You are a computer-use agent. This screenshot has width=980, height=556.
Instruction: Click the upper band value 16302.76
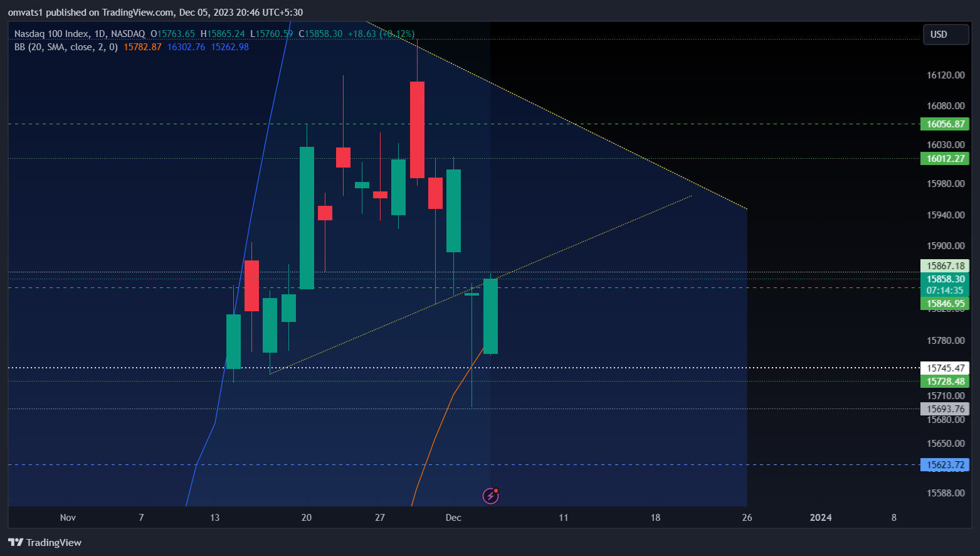pyautogui.click(x=186, y=47)
